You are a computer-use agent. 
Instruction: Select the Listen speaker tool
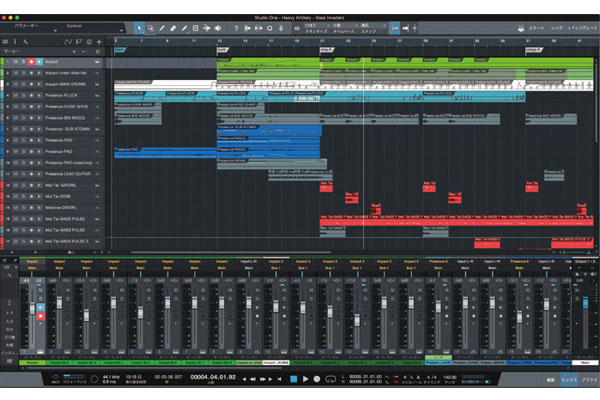tap(218, 28)
